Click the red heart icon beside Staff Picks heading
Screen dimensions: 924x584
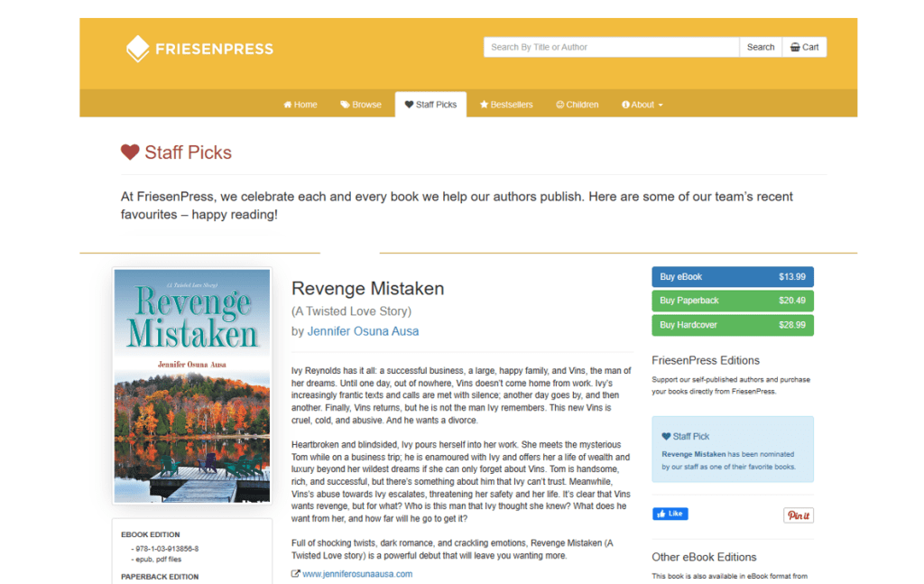click(130, 153)
